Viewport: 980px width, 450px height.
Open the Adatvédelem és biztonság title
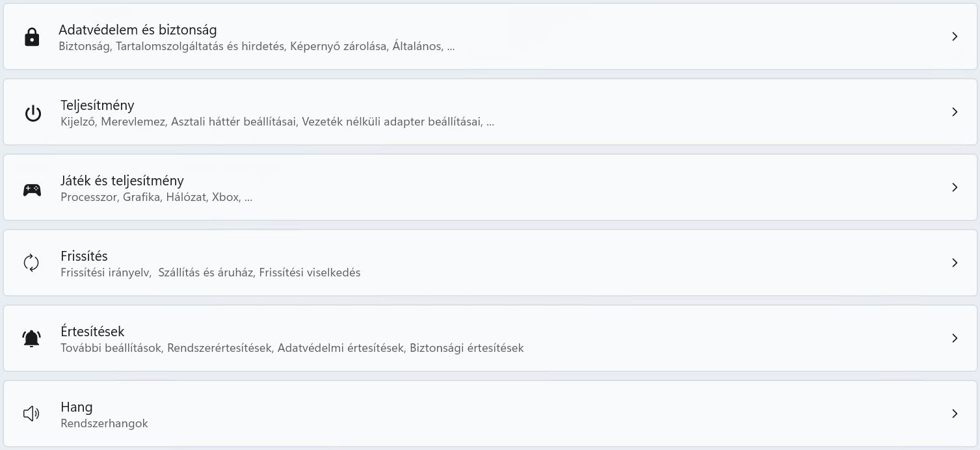coord(137,30)
